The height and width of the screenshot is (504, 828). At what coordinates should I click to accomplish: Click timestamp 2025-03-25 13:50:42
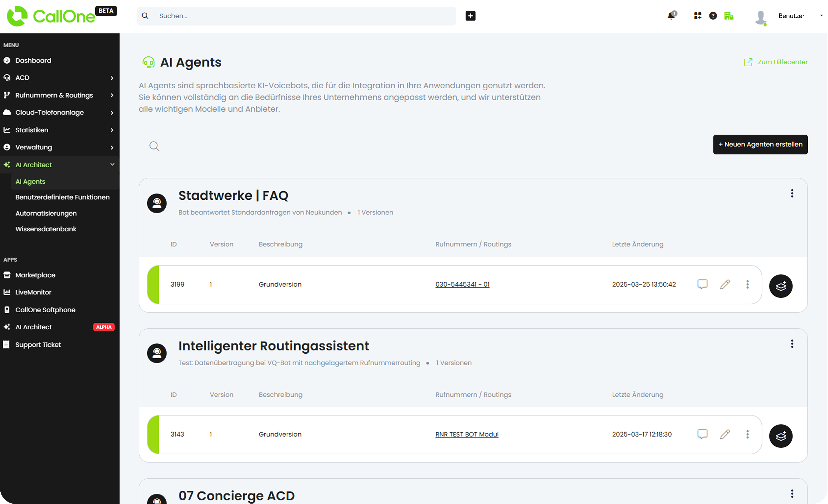tap(644, 285)
